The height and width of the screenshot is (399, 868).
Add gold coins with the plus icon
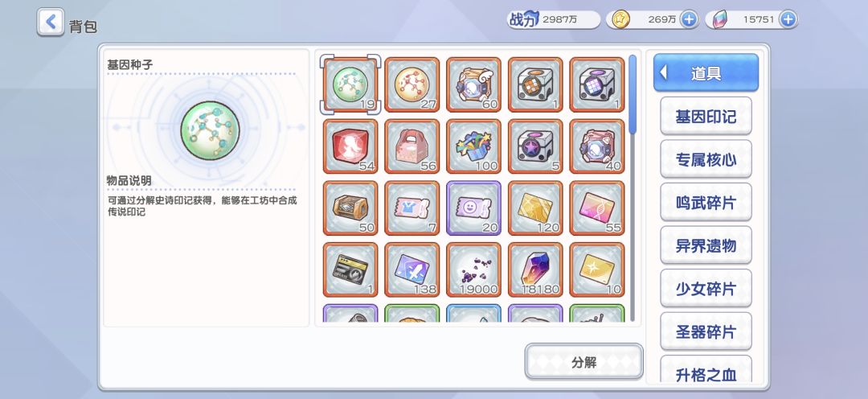[x=688, y=19]
